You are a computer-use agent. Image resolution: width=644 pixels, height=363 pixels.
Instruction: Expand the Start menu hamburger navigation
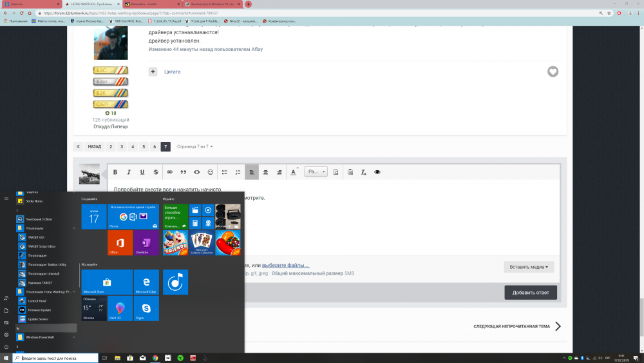(6, 199)
